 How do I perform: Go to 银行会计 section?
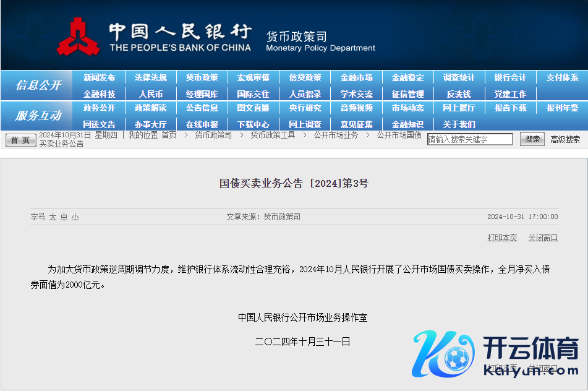[510, 78]
